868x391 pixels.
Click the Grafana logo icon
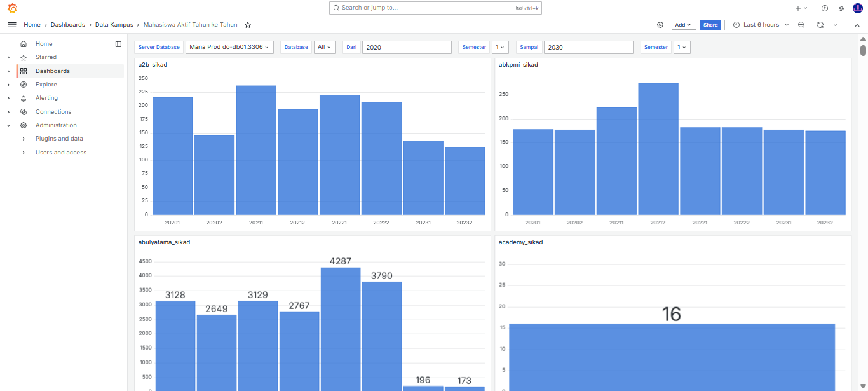tap(12, 8)
